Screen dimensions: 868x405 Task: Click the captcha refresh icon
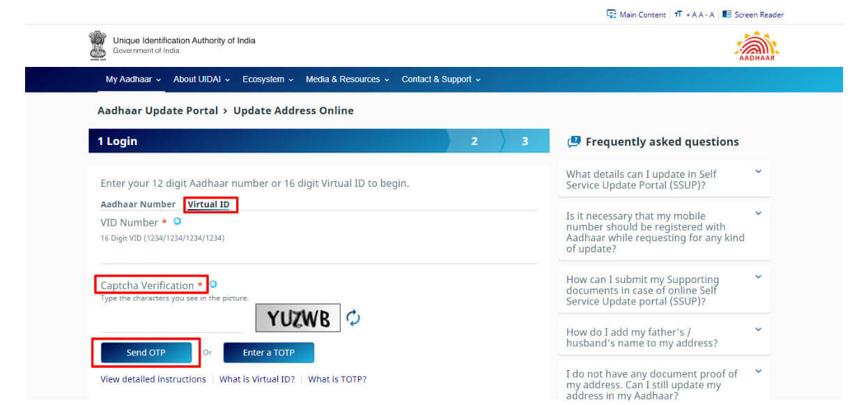tap(353, 318)
